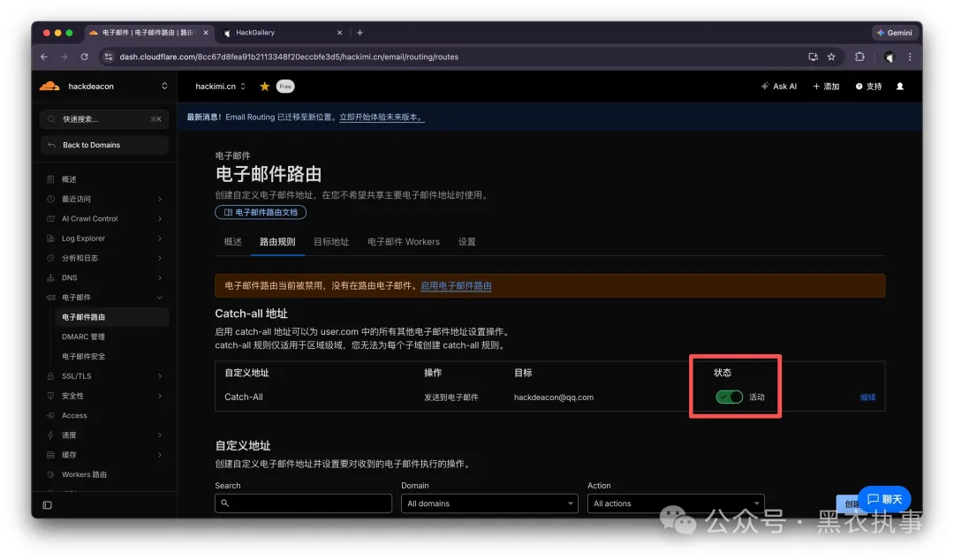
Task: Open new browser tab with plus
Action: pos(360,33)
